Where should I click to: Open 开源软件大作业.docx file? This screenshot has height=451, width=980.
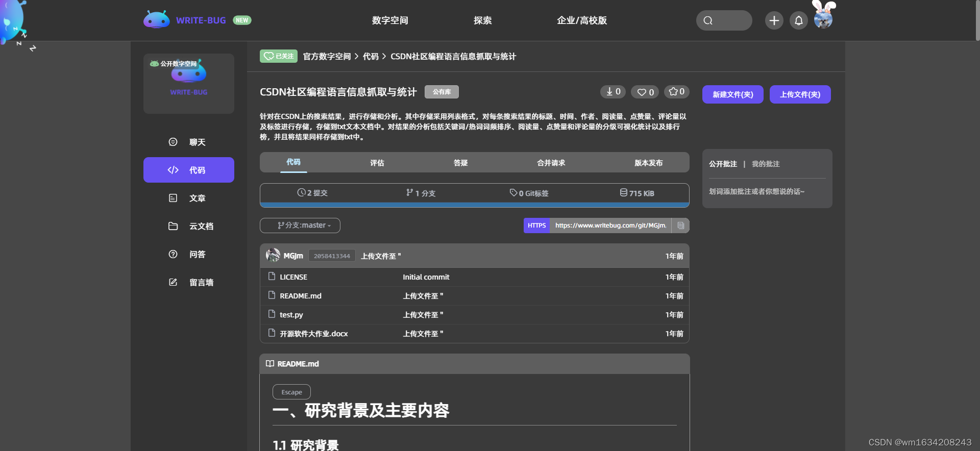pyautogui.click(x=314, y=334)
